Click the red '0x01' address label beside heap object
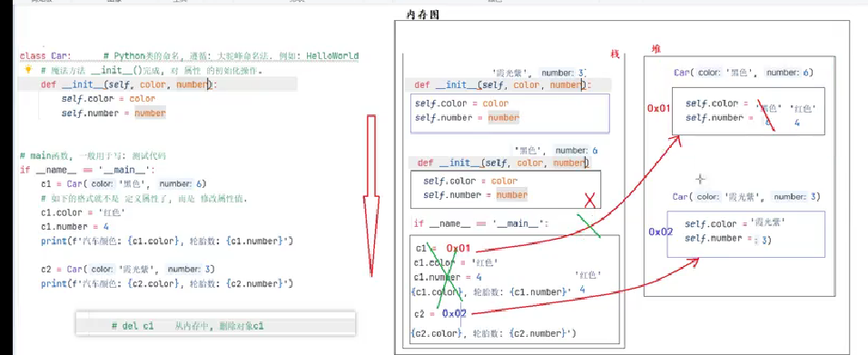This screenshot has width=868, height=355. (x=659, y=108)
